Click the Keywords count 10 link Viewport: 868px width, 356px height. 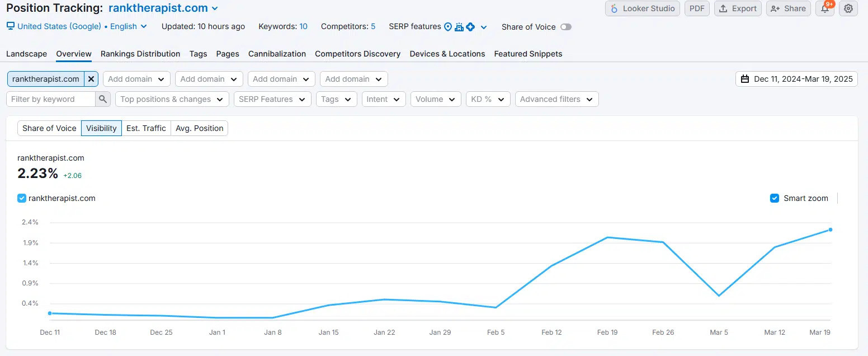303,26
